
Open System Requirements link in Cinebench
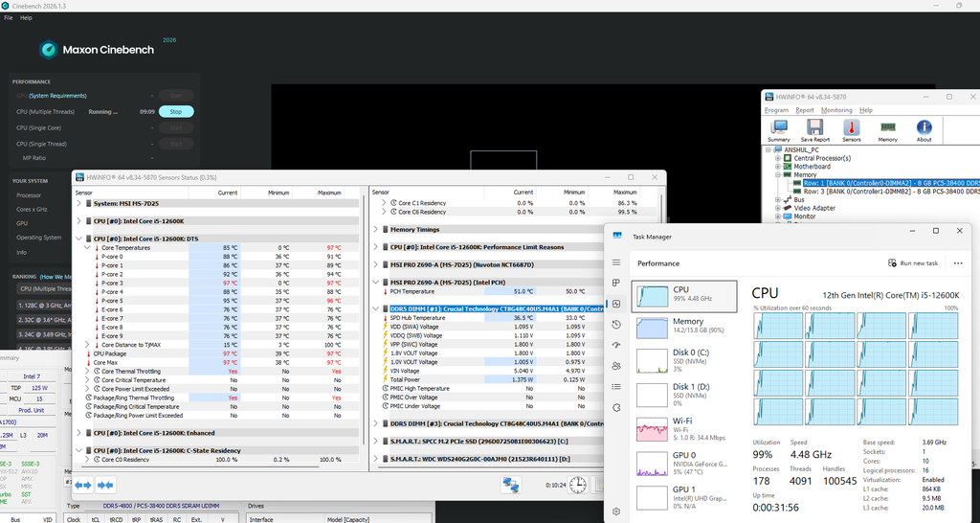click(x=57, y=96)
